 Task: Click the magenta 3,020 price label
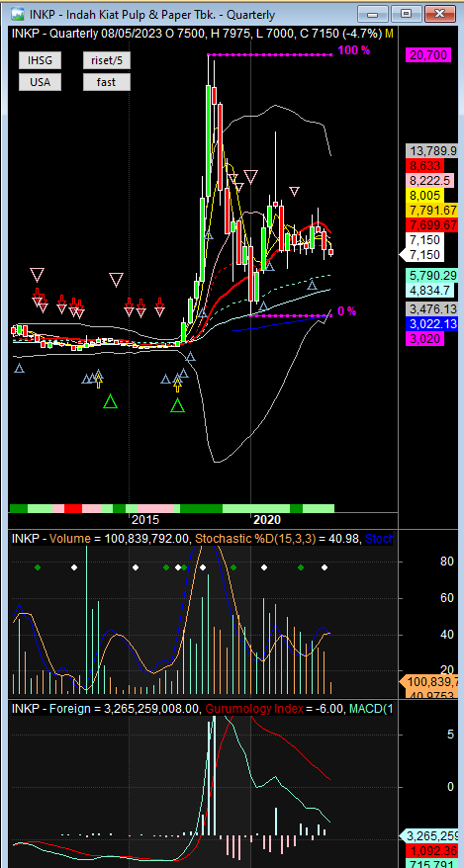point(425,339)
